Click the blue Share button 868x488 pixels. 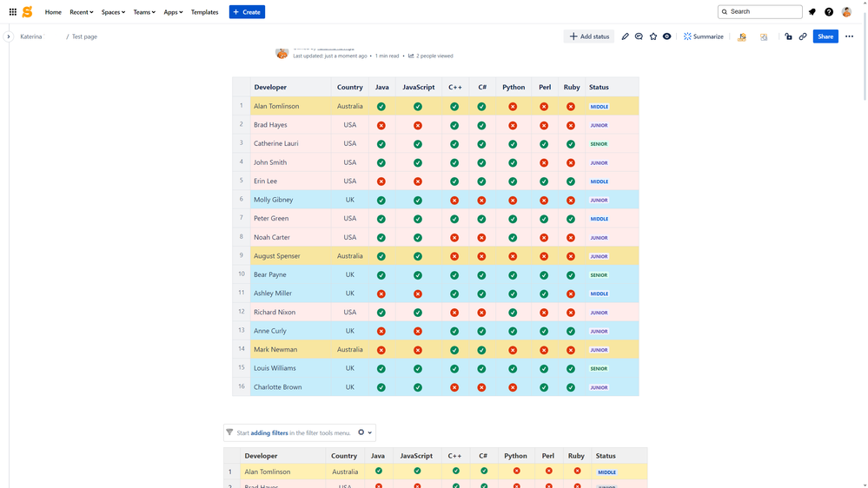tap(825, 36)
